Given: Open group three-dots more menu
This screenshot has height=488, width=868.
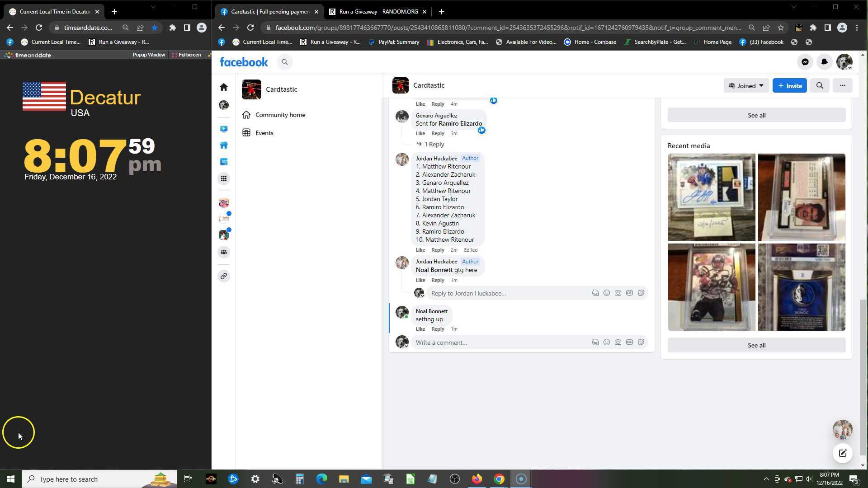Looking at the screenshot, I should (842, 86).
